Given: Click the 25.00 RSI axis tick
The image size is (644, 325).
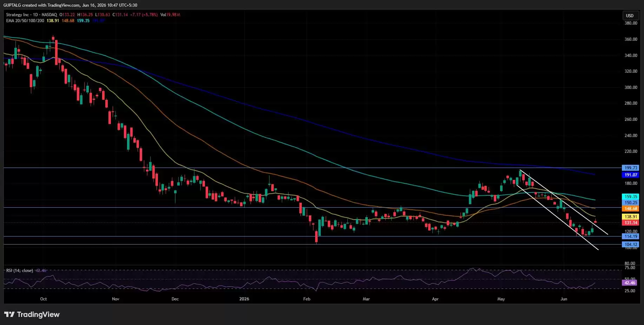Looking at the screenshot, I should pos(630,291).
